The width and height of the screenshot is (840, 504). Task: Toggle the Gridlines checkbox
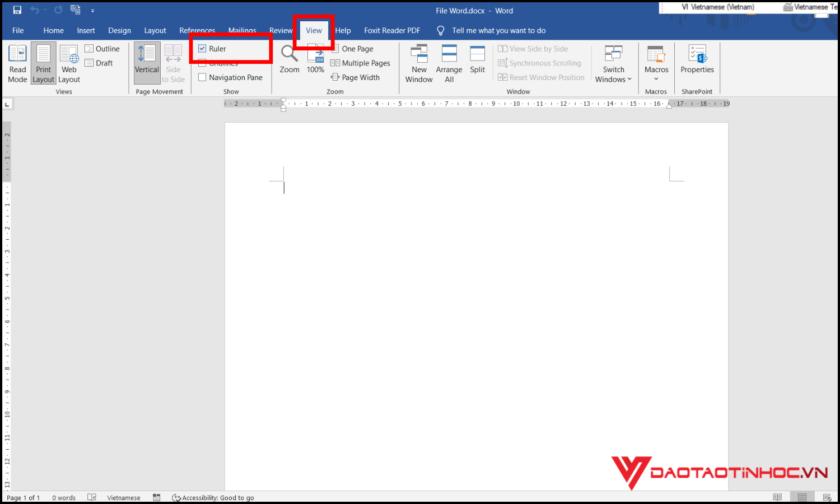(203, 64)
